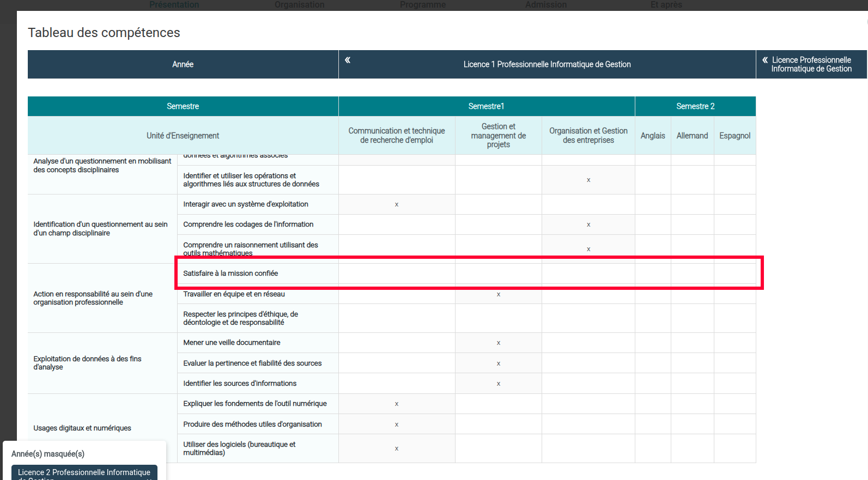Select the Allemand column header
The image size is (868, 480).
[x=692, y=136]
